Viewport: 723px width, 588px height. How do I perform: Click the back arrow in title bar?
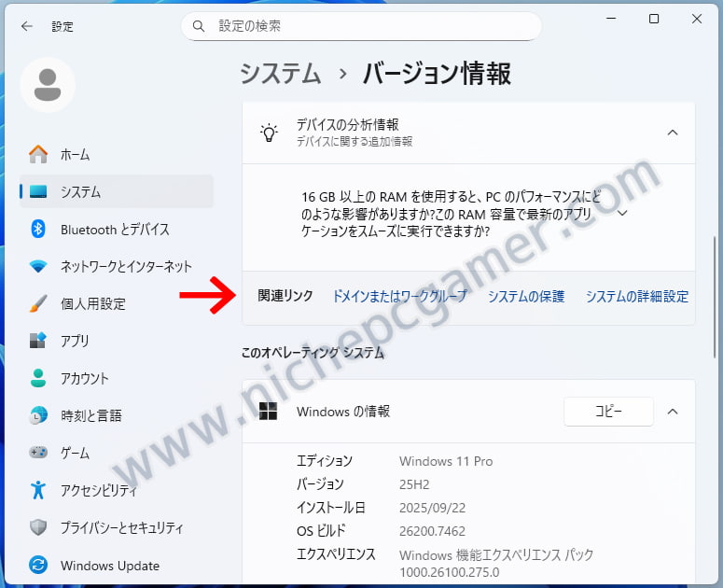(x=26, y=26)
